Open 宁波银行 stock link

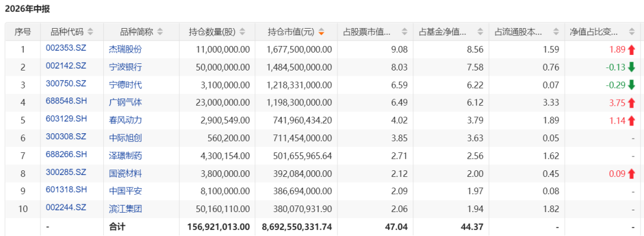pyautogui.click(x=125, y=68)
